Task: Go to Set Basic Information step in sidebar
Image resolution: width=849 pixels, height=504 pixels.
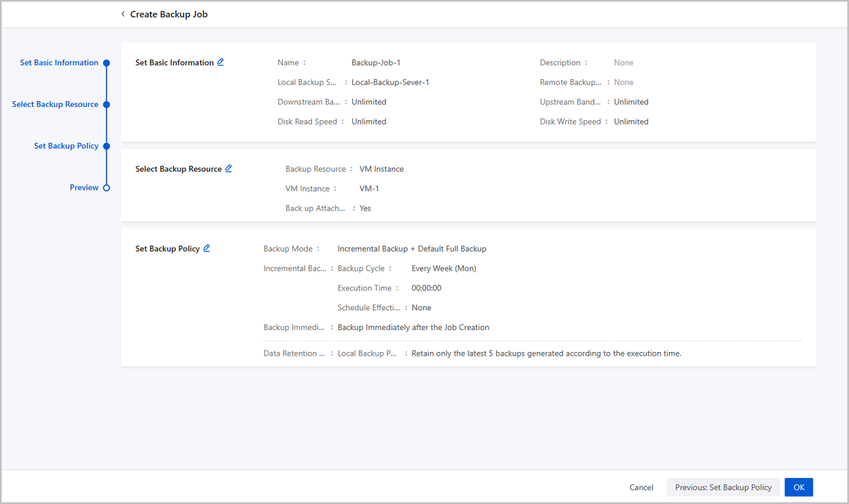Action: [x=59, y=63]
